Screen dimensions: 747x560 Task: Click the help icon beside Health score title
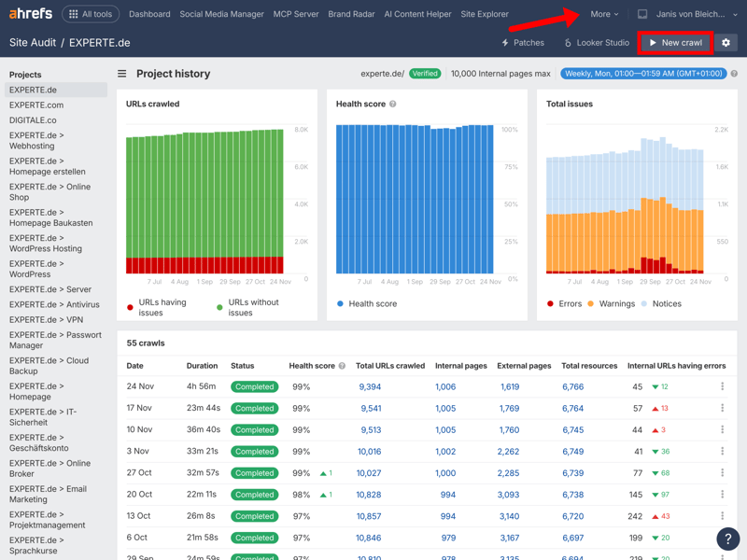point(392,105)
